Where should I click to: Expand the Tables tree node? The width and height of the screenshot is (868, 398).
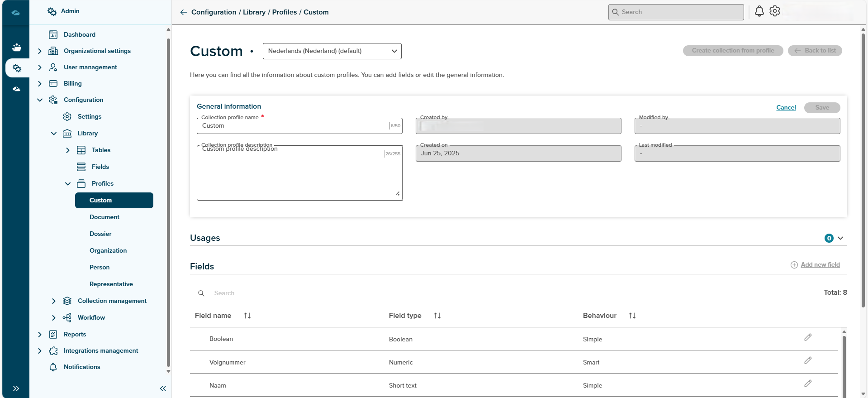68,150
